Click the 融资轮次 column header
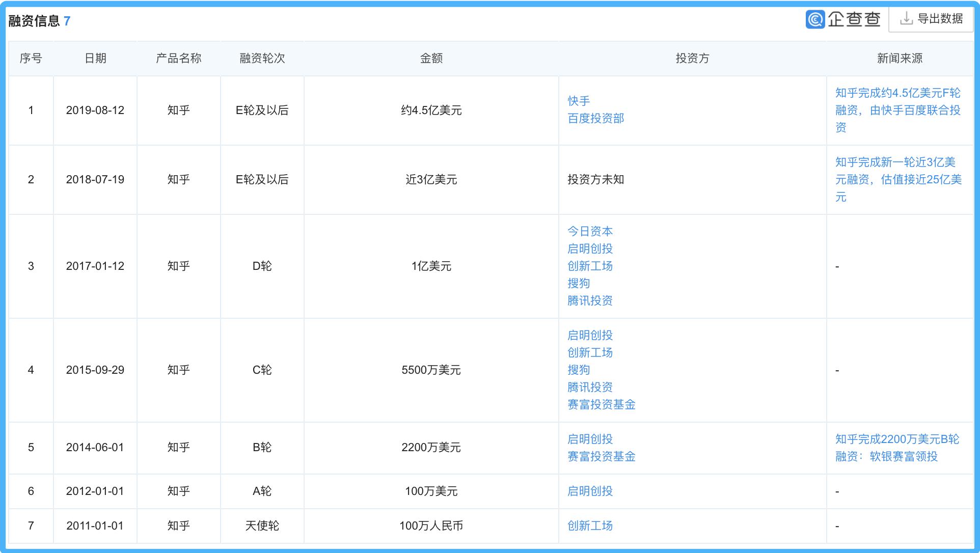The width and height of the screenshot is (980, 553). click(x=262, y=59)
